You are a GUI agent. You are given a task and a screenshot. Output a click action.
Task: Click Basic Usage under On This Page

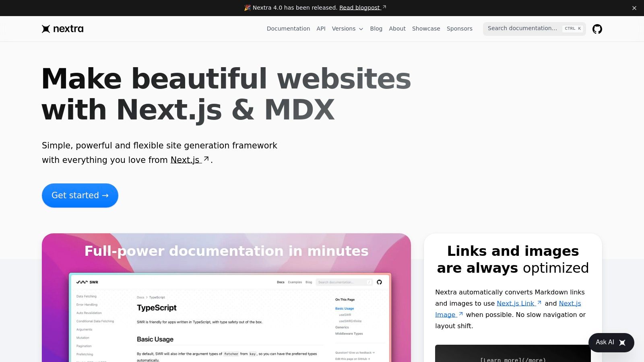(345, 308)
